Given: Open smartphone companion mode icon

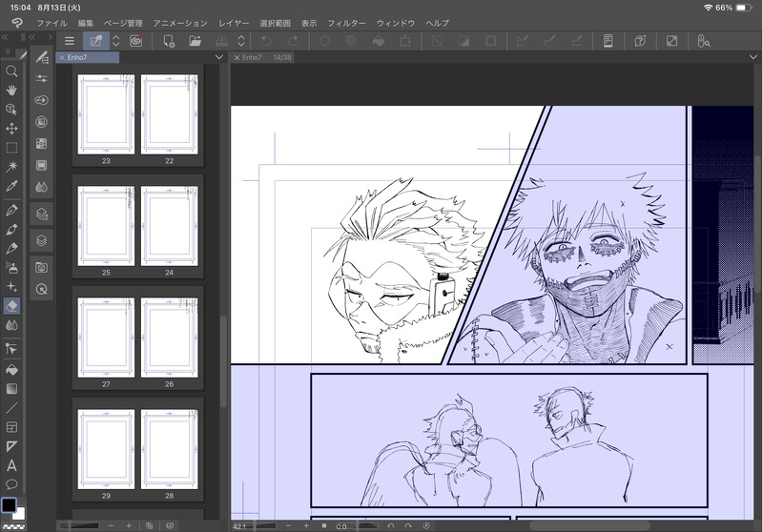Looking at the screenshot, I should pyautogui.click(x=608, y=41).
